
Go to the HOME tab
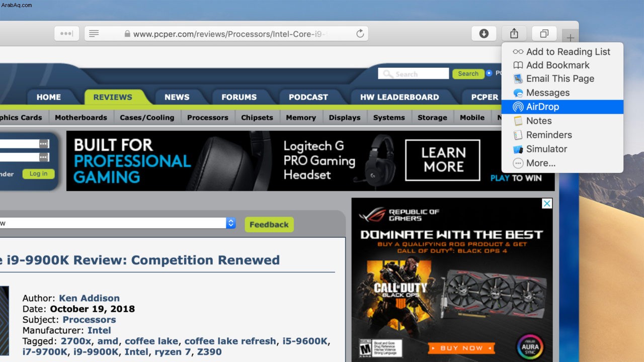click(x=49, y=97)
